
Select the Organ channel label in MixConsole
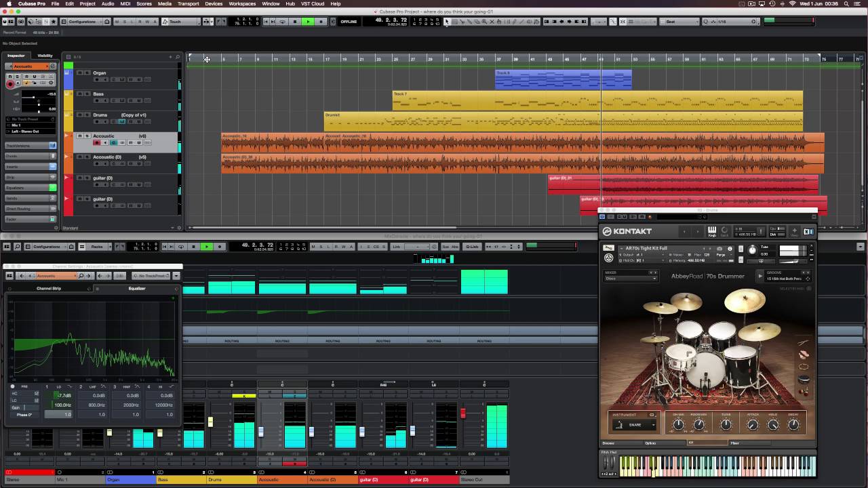click(x=130, y=480)
